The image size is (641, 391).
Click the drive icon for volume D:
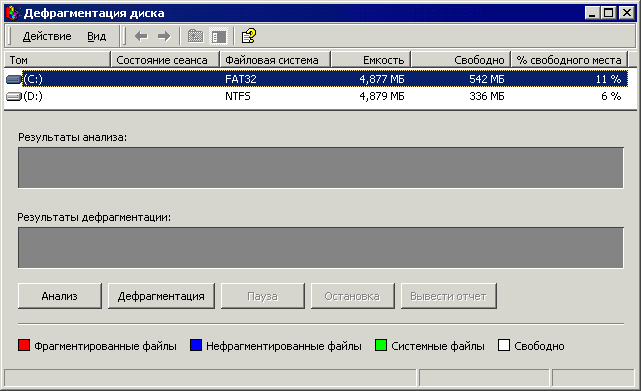13,97
